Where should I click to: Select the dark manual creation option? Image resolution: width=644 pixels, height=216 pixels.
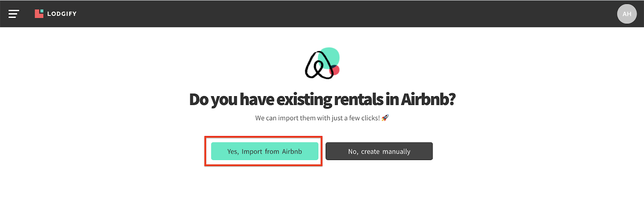(x=379, y=151)
